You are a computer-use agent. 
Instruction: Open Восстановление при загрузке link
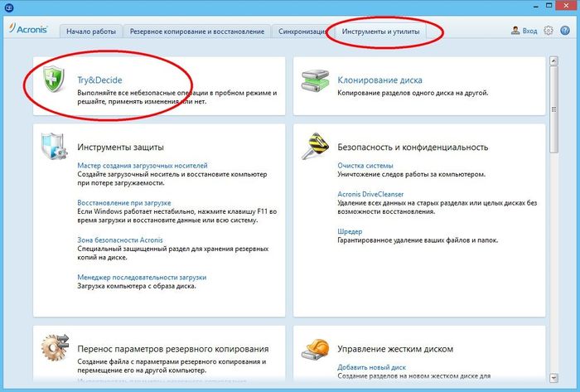pyautogui.click(x=124, y=203)
